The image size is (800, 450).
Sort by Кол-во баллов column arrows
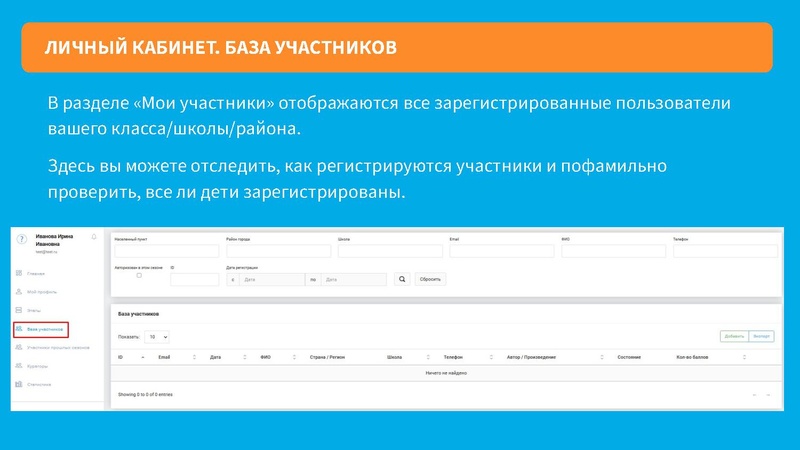coord(744,357)
